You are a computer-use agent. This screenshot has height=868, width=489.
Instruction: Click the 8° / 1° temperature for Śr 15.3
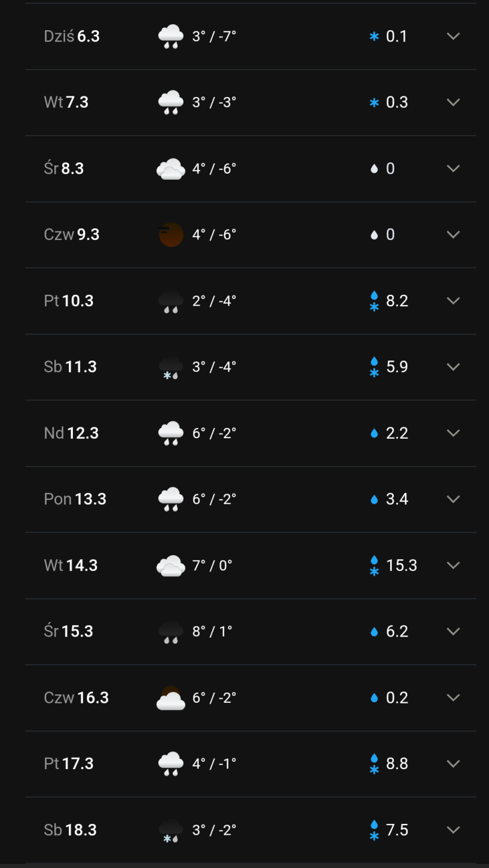pyautogui.click(x=212, y=632)
